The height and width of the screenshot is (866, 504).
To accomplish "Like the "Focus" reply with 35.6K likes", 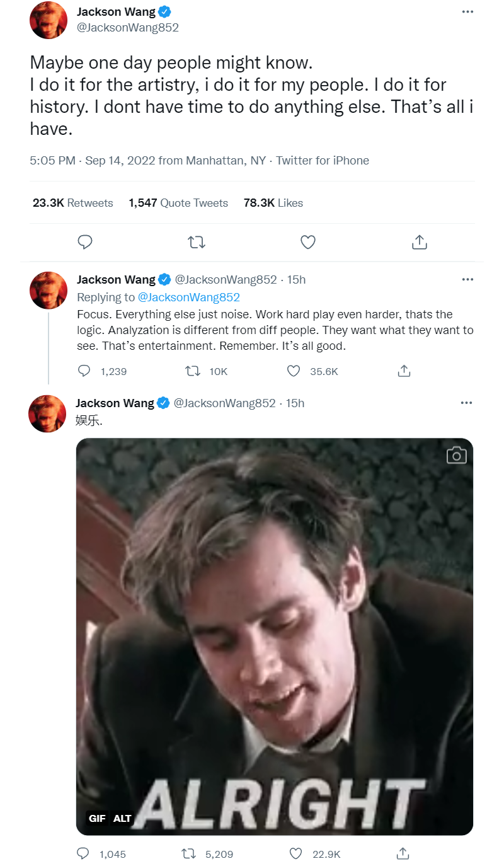I will coord(294,371).
